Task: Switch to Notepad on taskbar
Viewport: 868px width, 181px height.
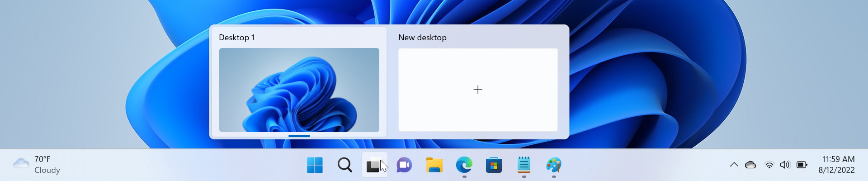Action: (524, 165)
